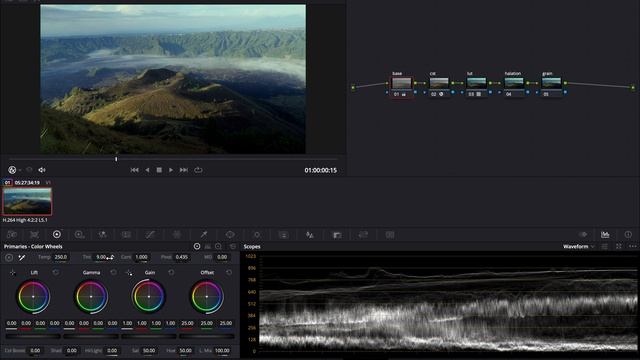640x360 pixels.
Task: Select the Color Wheels palette icon
Action: click(57, 234)
